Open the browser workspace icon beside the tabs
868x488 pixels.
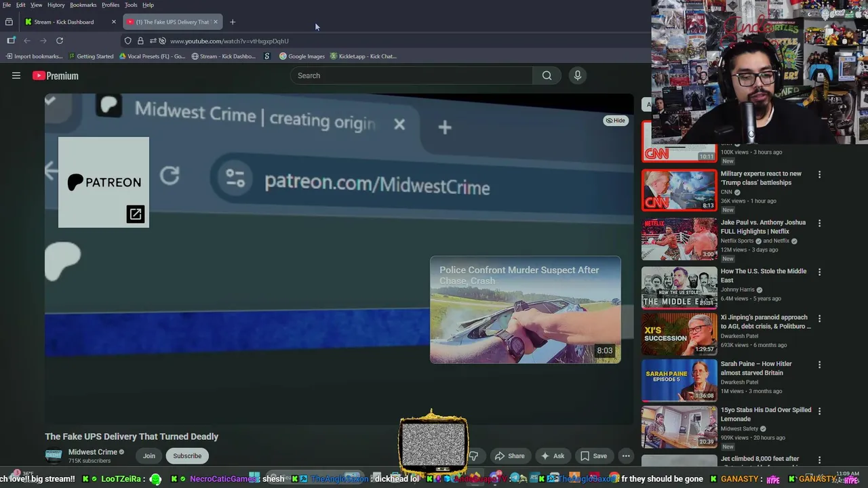point(9,22)
